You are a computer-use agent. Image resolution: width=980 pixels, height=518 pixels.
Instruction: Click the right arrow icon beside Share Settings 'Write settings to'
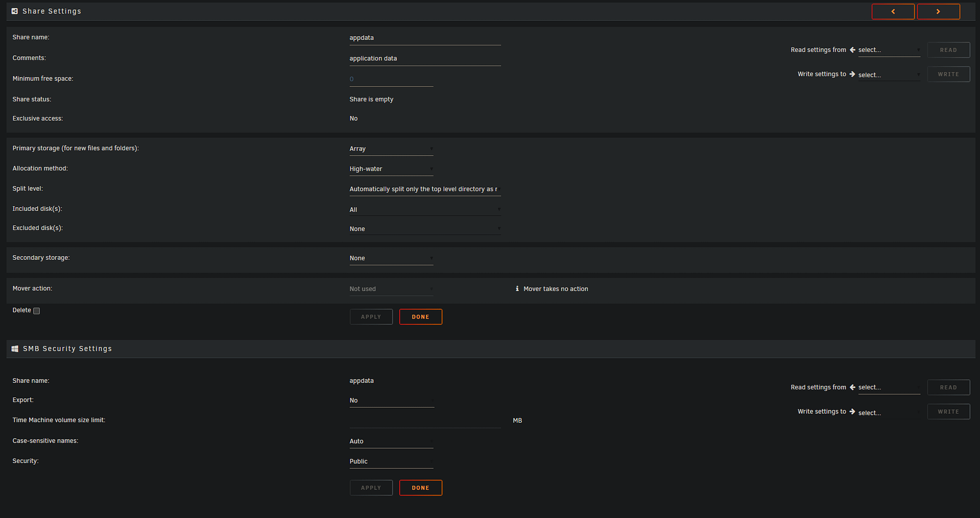[x=852, y=75]
